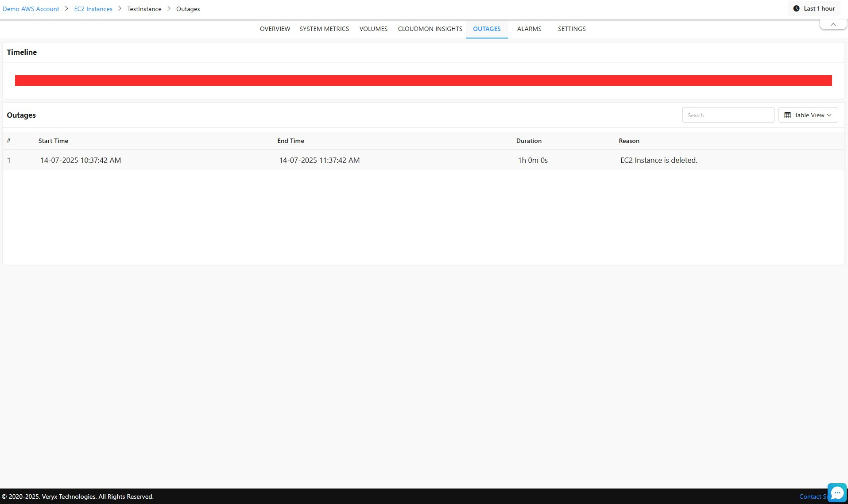Open the System Metrics tab

tap(324, 29)
